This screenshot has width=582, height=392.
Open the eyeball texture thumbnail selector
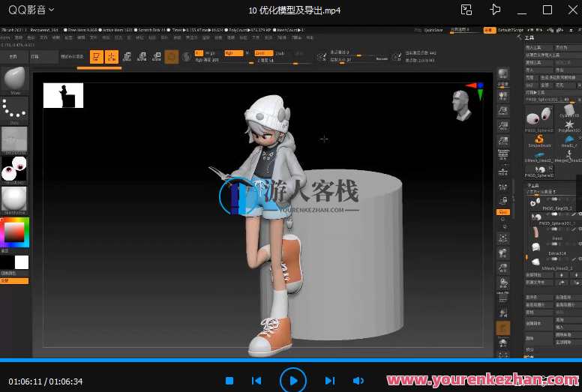pyautogui.click(x=14, y=170)
